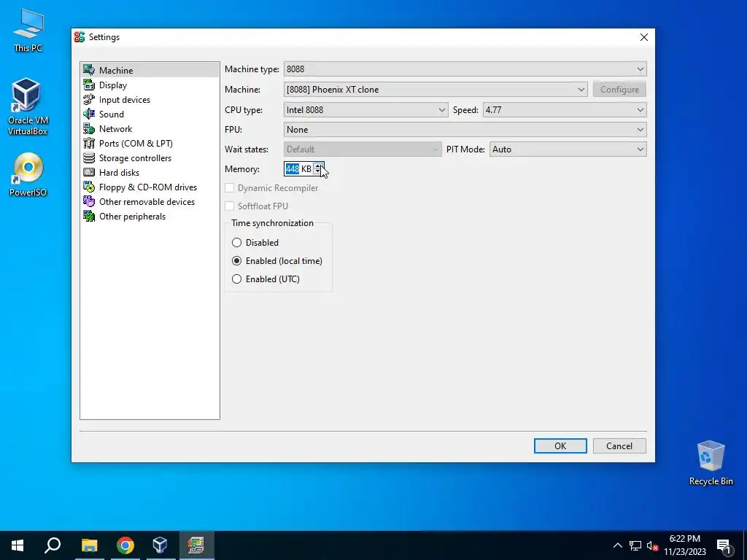
Task: Toggle the Dynamic Recompiler checkbox
Action: point(230,187)
